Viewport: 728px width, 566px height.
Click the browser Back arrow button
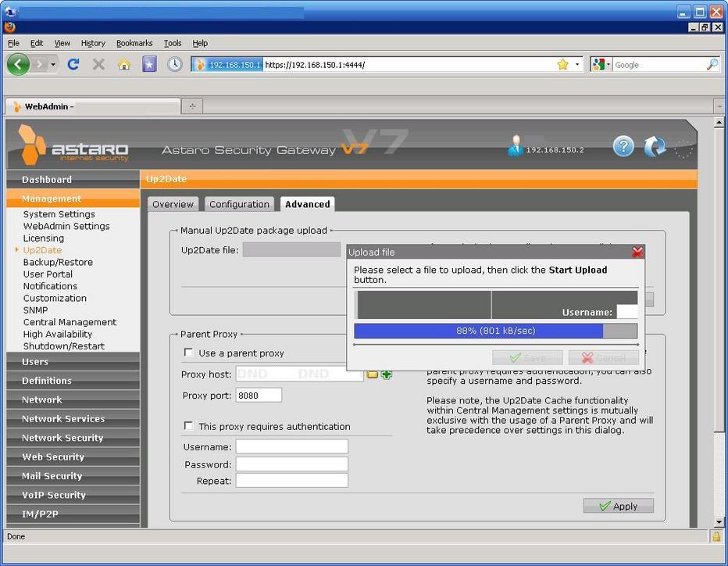18,64
